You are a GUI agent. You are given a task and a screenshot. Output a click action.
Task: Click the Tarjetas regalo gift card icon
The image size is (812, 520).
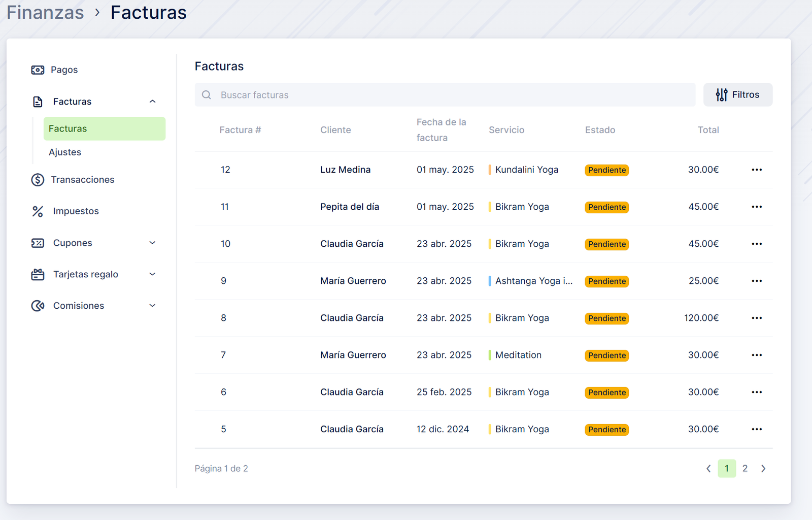[x=38, y=275]
